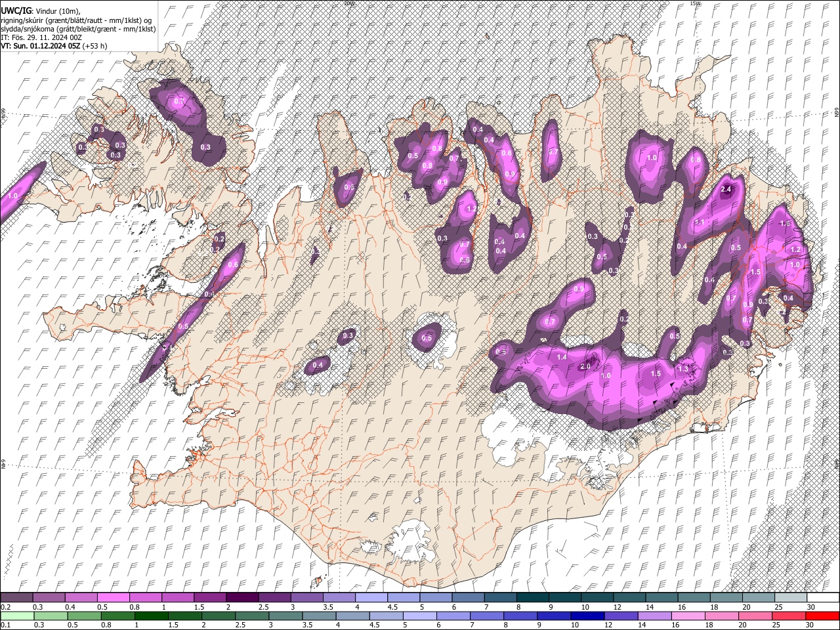Click the initial time line IT: Fös. 29. 11. 2024 00Z
The width and height of the screenshot is (840, 630).
41,37
